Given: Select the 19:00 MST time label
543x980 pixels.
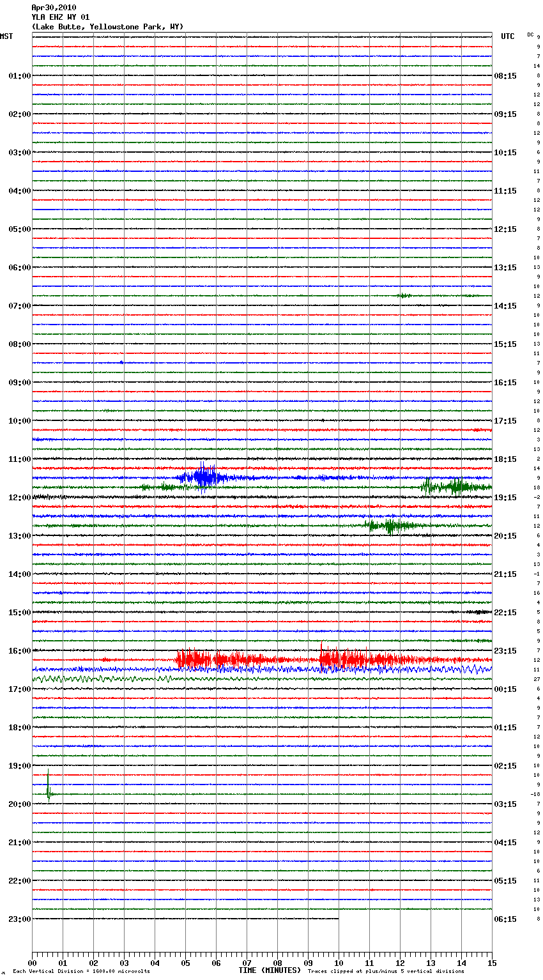Looking at the screenshot, I should 19,766.
